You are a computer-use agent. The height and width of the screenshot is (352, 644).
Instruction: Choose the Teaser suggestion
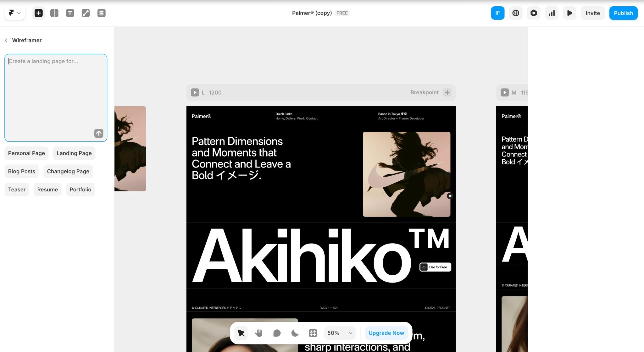(17, 190)
